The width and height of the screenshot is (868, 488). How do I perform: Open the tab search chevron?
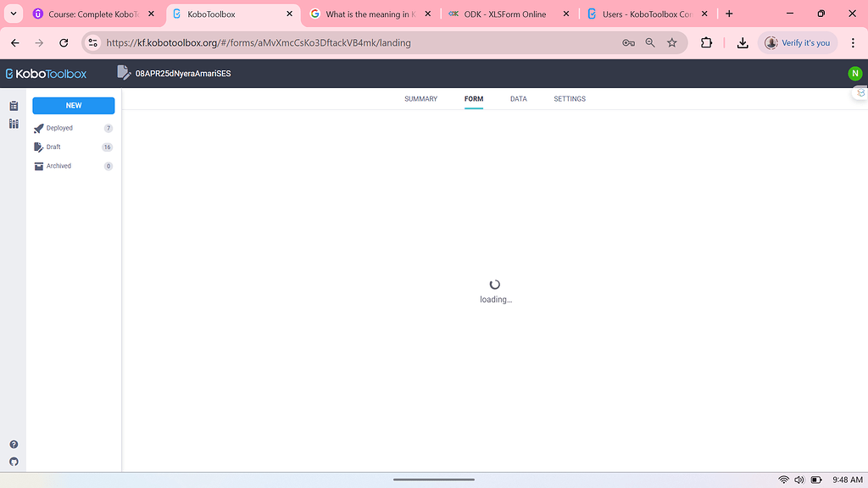[x=13, y=14]
